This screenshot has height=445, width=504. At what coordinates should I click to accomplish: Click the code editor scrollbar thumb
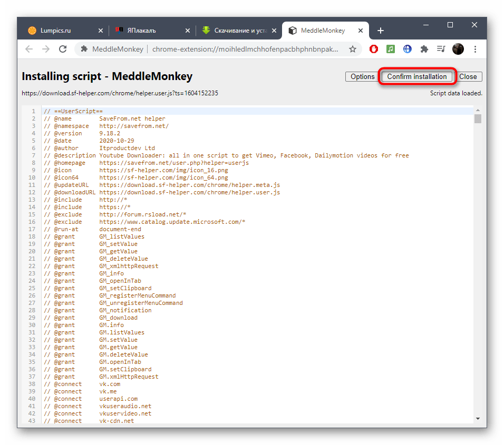(x=478, y=119)
